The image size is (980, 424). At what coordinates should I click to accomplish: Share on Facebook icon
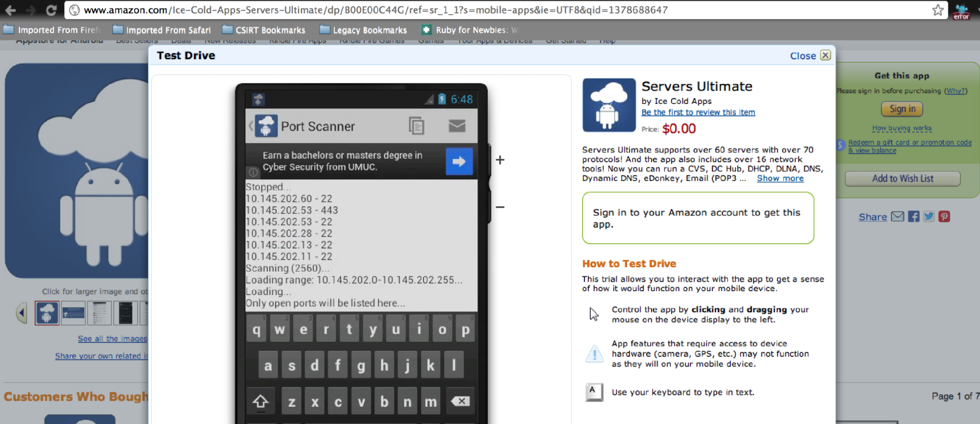pyautogui.click(x=913, y=217)
